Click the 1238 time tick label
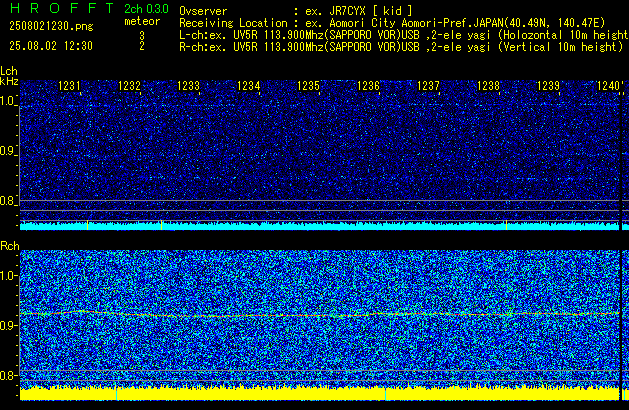The image size is (629, 410). click(488, 86)
